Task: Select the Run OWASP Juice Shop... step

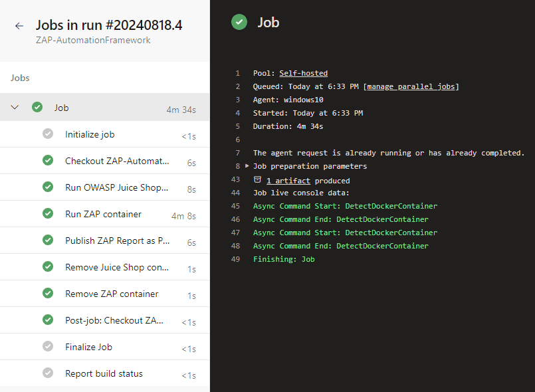Action: click(x=105, y=187)
